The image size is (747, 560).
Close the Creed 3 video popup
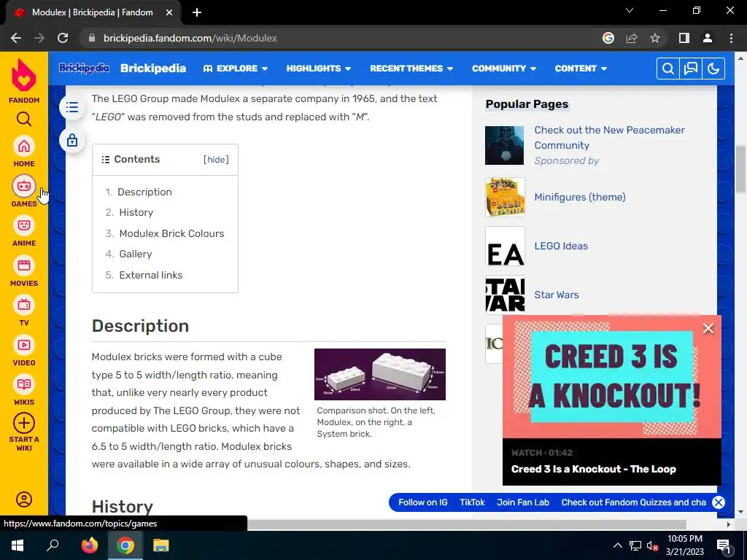(708, 328)
